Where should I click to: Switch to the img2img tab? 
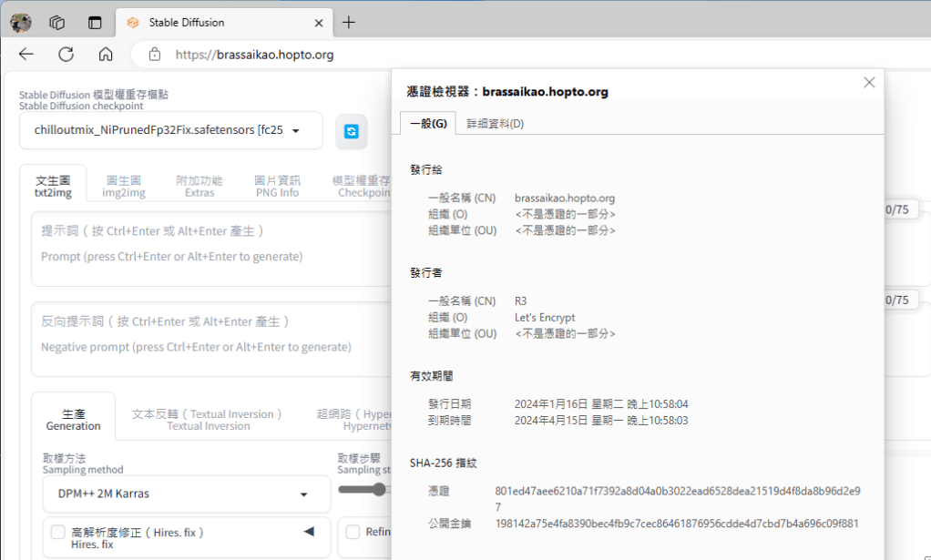[123, 186]
